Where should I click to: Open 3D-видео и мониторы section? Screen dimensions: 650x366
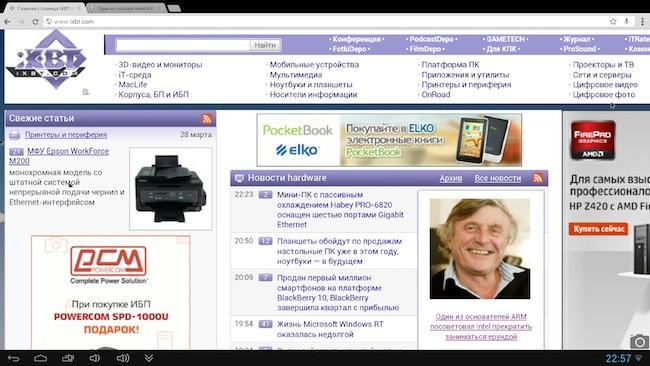160,65
